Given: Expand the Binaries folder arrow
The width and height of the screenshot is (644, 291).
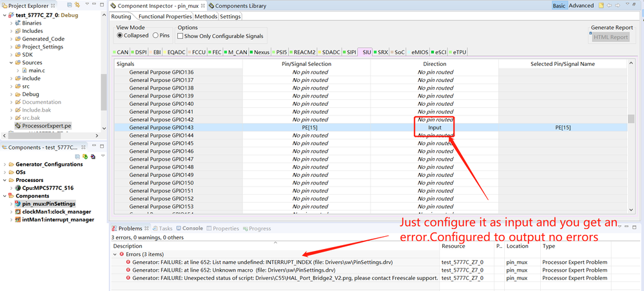Looking at the screenshot, I should click(x=12, y=23).
